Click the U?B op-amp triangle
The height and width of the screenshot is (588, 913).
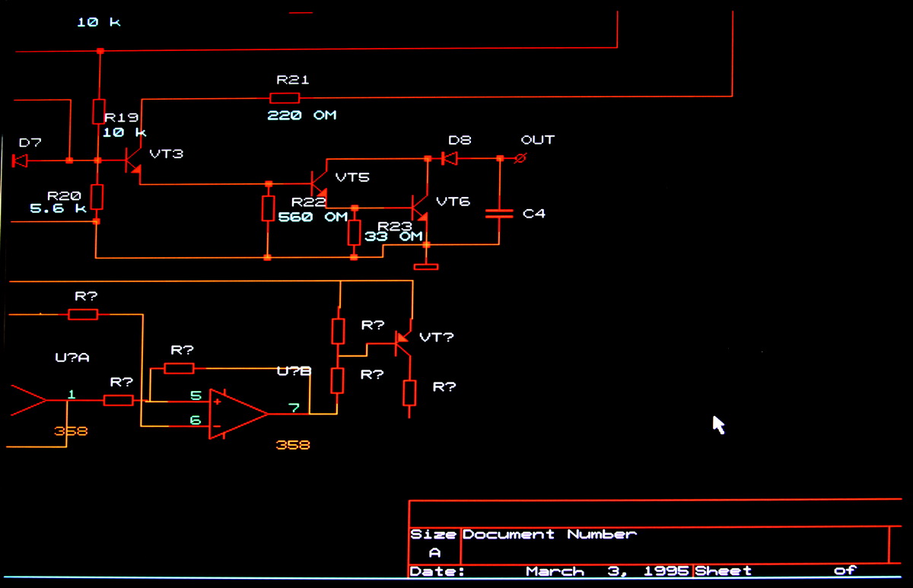tap(237, 414)
